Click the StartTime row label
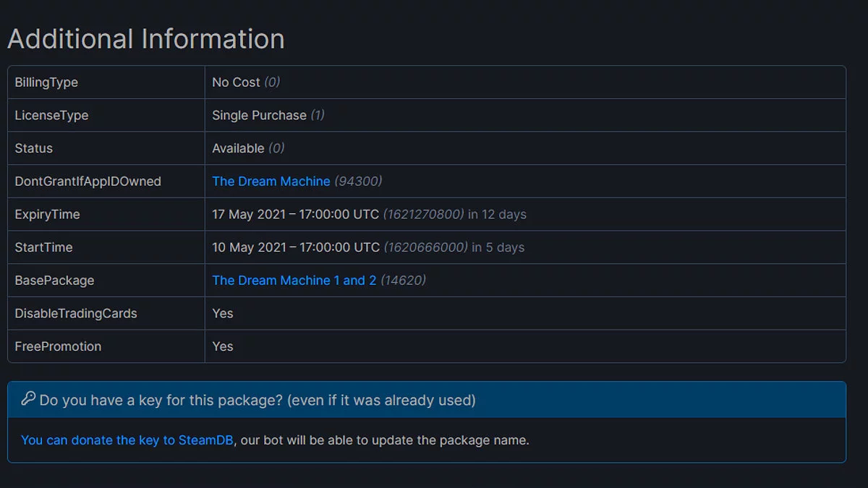 [x=43, y=247]
